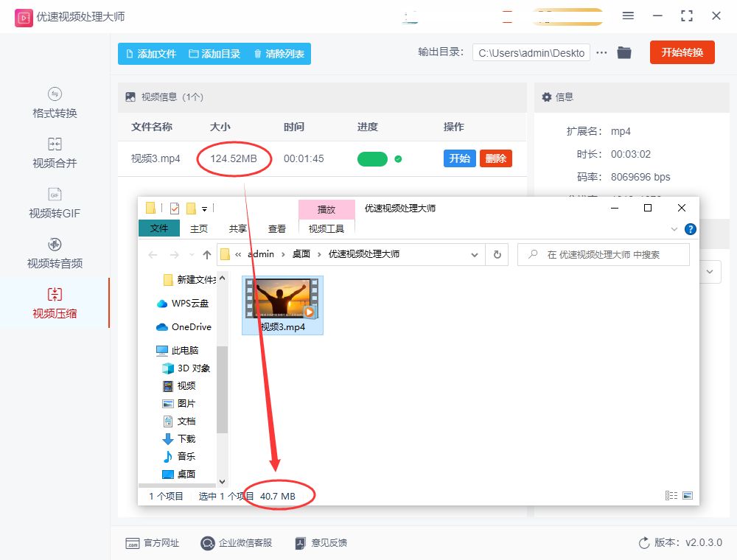Select 3D 对象 in navigation pane
The height and width of the screenshot is (560, 737).
click(x=186, y=368)
